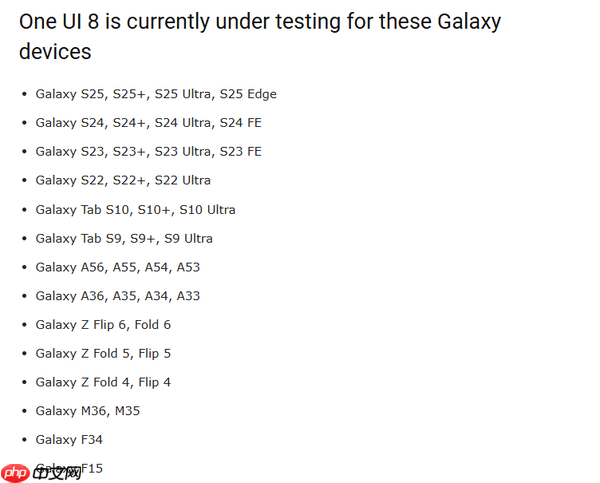Screen dimensions: 600x483
Task: Select the Galaxy Tab S10 series item
Action: coord(135,210)
